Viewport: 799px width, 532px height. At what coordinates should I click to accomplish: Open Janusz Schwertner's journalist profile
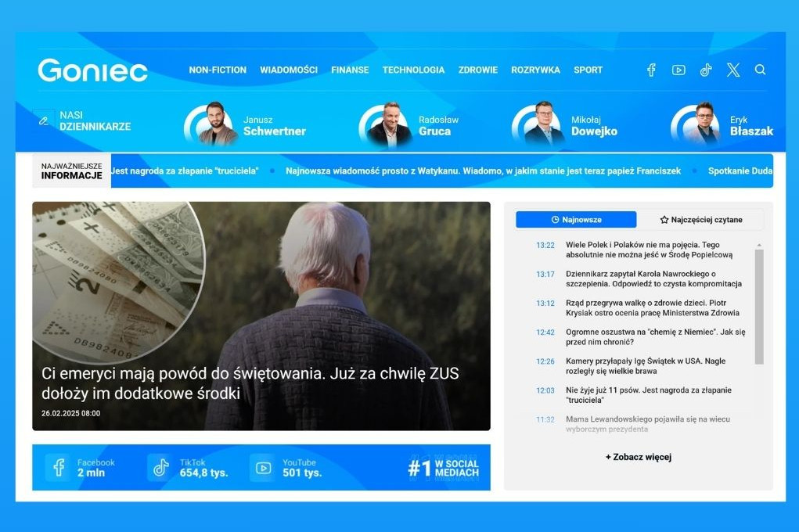pyautogui.click(x=274, y=126)
